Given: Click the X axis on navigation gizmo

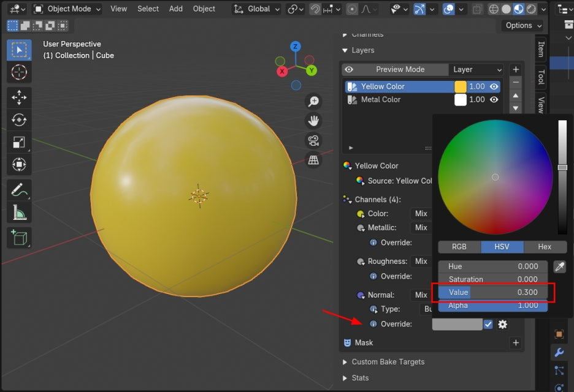Looking at the screenshot, I should click(282, 71).
